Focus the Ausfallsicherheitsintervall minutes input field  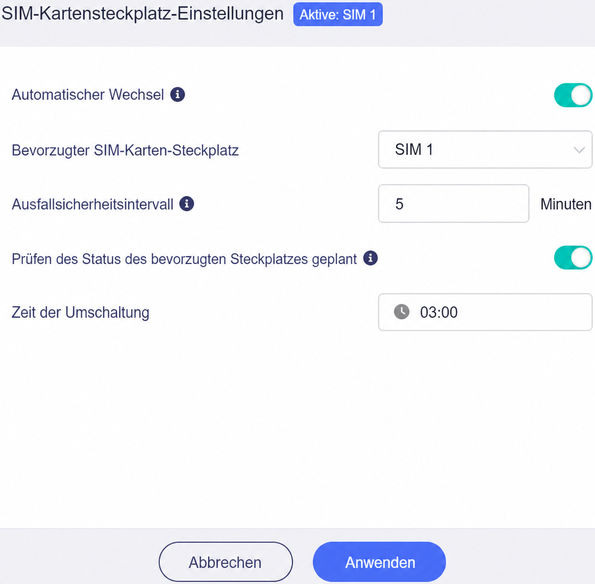pyautogui.click(x=453, y=204)
